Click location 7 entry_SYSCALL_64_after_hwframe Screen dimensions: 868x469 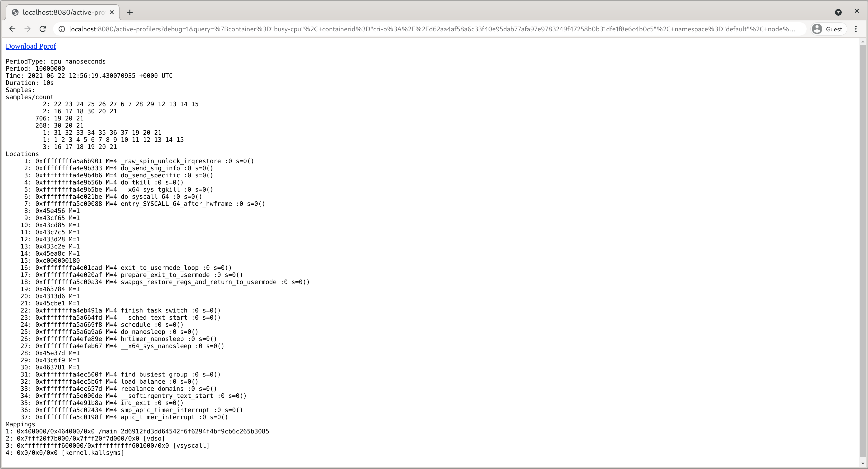pos(145,204)
